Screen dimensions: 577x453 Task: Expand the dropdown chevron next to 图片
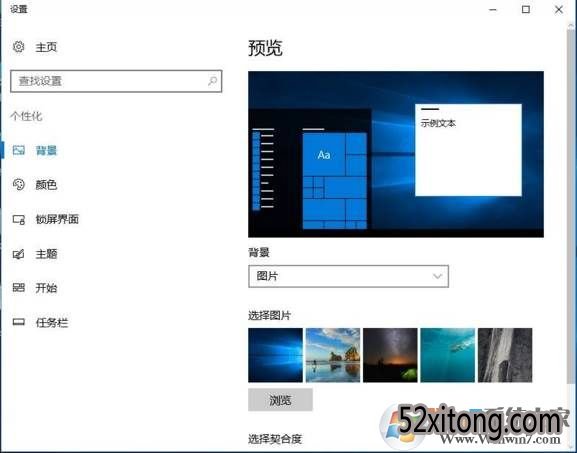[x=437, y=276]
